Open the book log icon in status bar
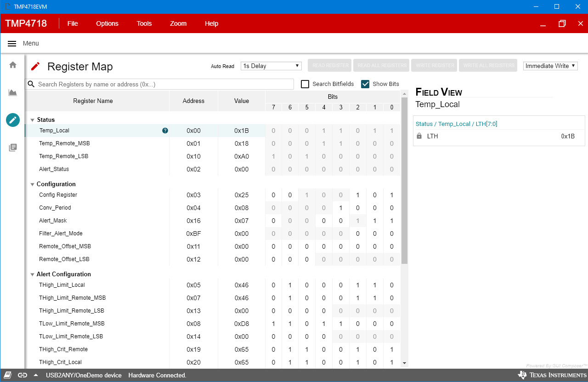 click(8, 375)
